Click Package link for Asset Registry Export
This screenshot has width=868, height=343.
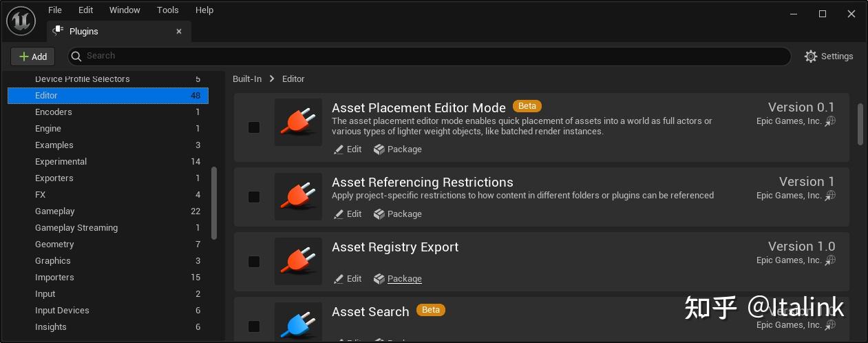point(404,279)
